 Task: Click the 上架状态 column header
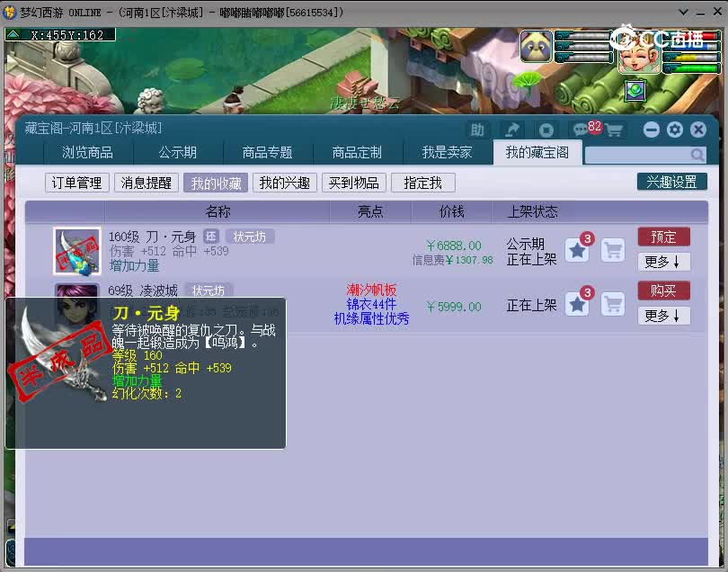tap(533, 212)
